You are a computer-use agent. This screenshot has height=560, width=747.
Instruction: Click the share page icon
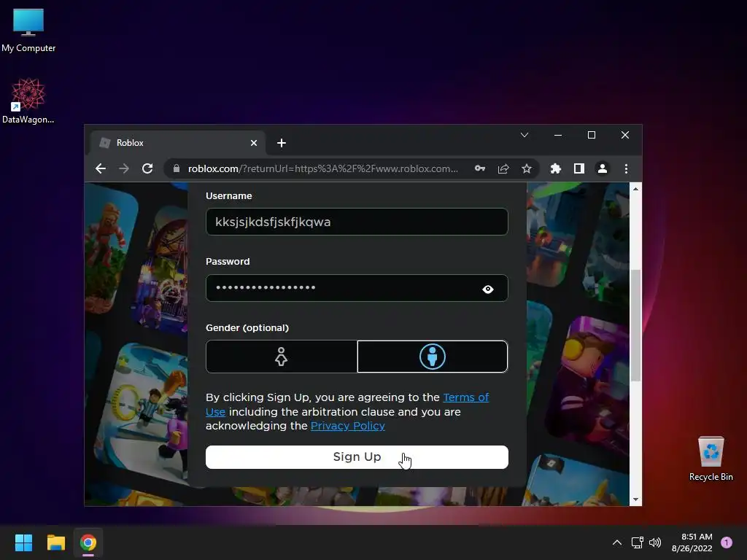pyautogui.click(x=503, y=168)
